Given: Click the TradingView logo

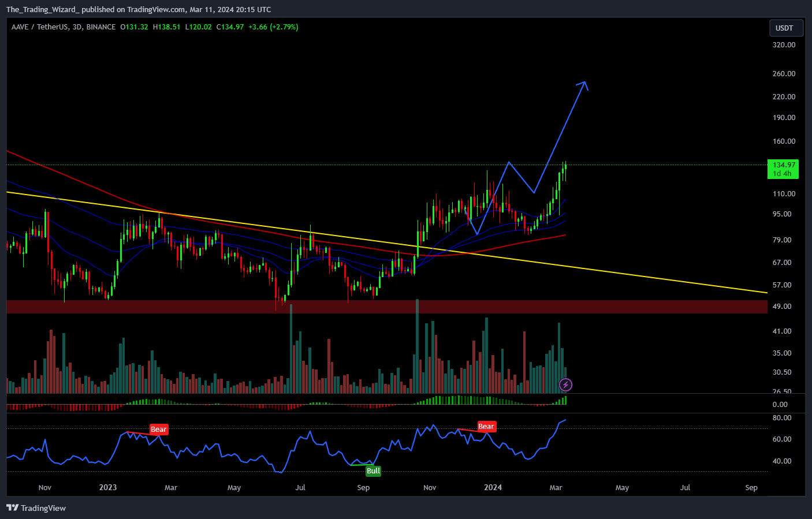Looking at the screenshot, I should point(36,508).
